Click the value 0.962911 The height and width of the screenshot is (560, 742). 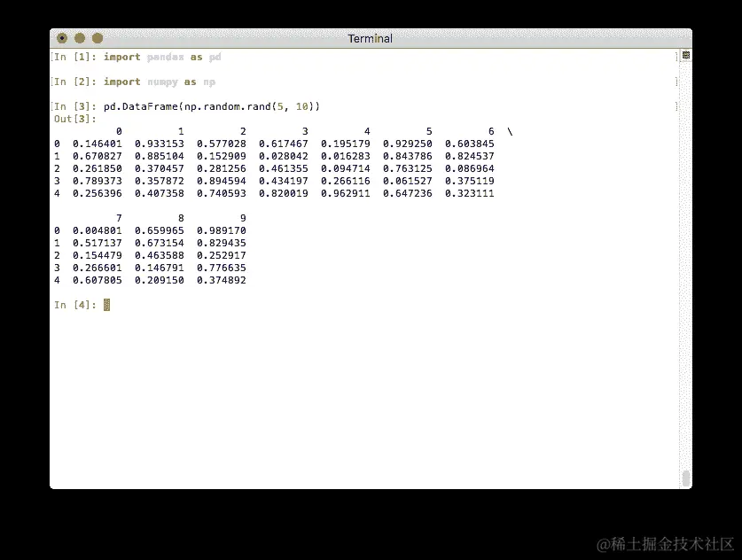pos(345,193)
